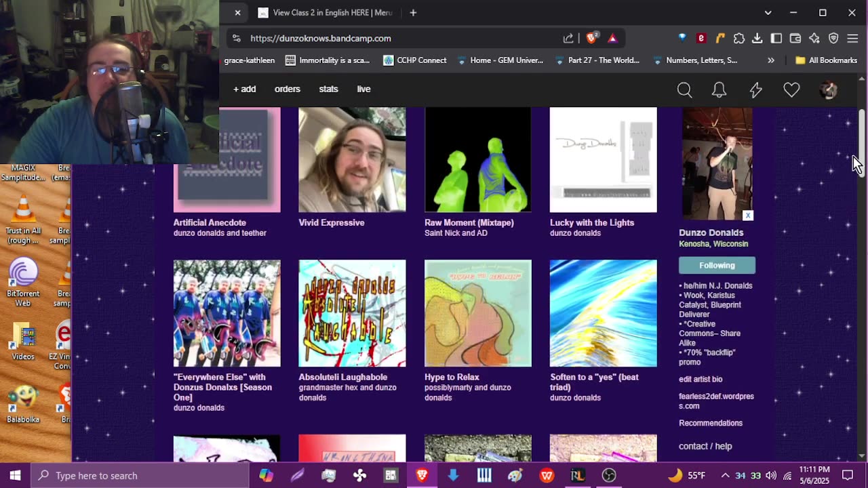The height and width of the screenshot is (488, 868).
Task: Open the heart collection icon
Action: (x=791, y=89)
